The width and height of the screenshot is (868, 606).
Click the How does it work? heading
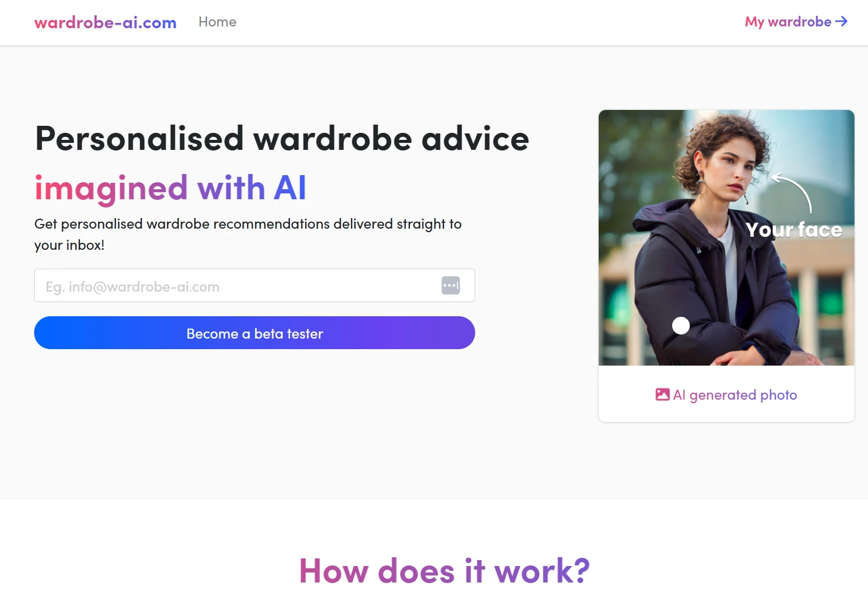[444, 571]
